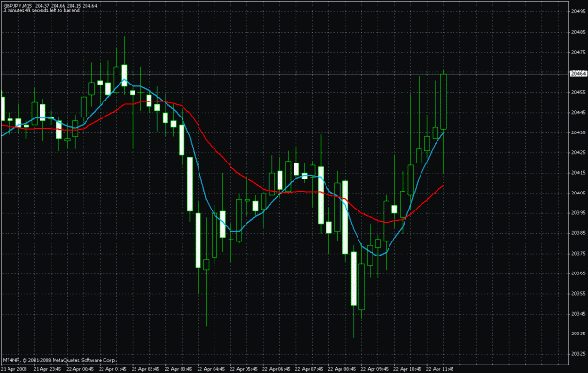Click the 22 Apr 11:45 time label
This screenshot has height=373, width=588.
coord(440,369)
